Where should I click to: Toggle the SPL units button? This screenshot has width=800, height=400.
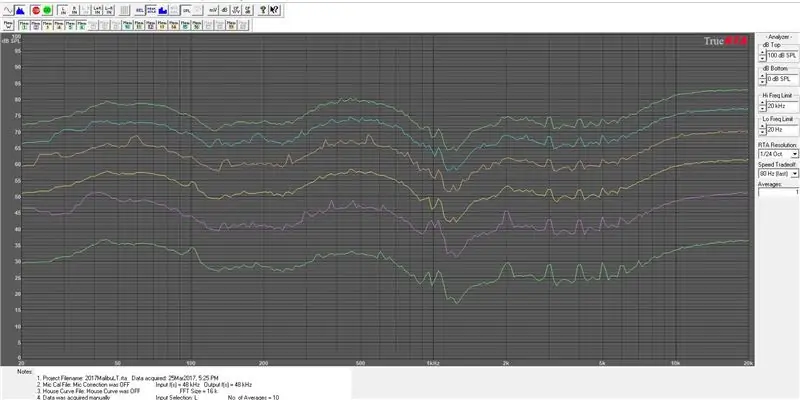click(186, 10)
